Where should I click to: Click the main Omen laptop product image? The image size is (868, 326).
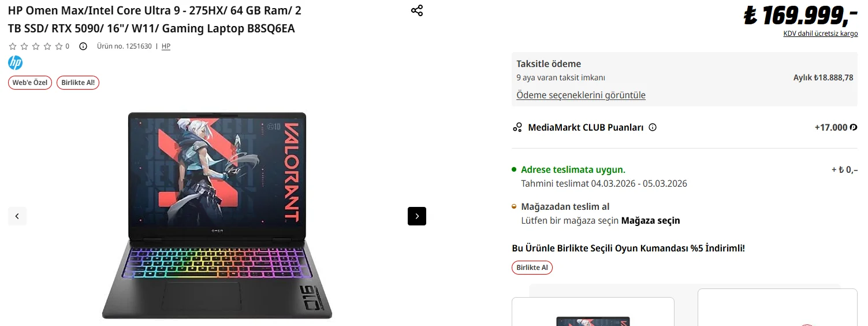click(217, 215)
